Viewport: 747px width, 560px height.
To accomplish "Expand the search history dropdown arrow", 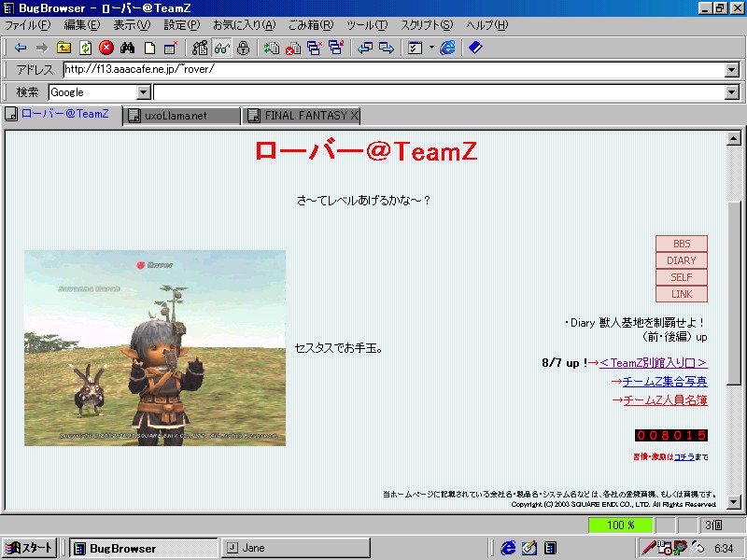I will pyautogui.click(x=732, y=92).
